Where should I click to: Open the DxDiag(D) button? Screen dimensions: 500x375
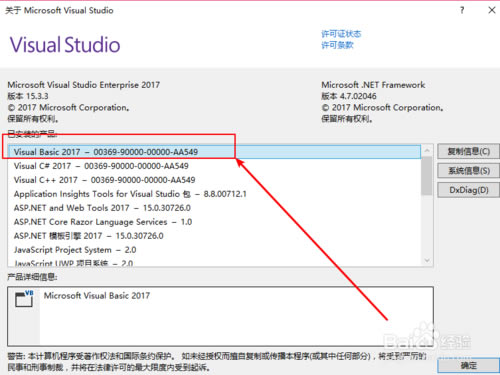click(468, 190)
